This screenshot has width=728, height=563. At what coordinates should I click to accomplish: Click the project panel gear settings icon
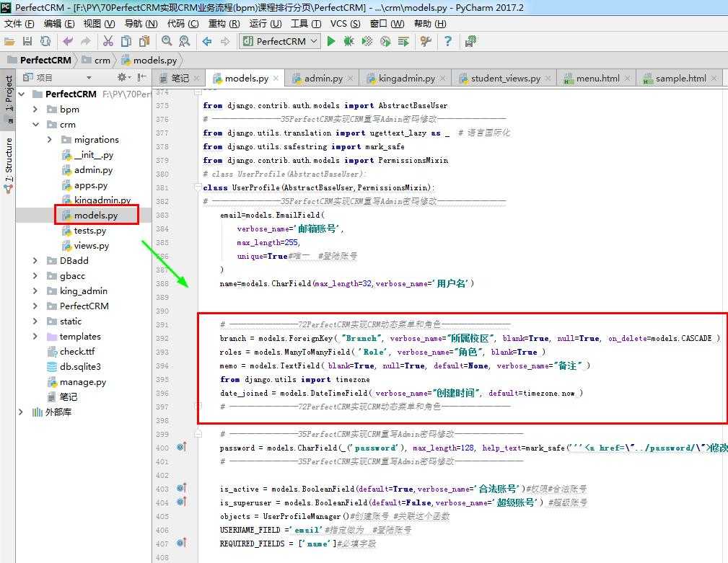[x=123, y=77]
